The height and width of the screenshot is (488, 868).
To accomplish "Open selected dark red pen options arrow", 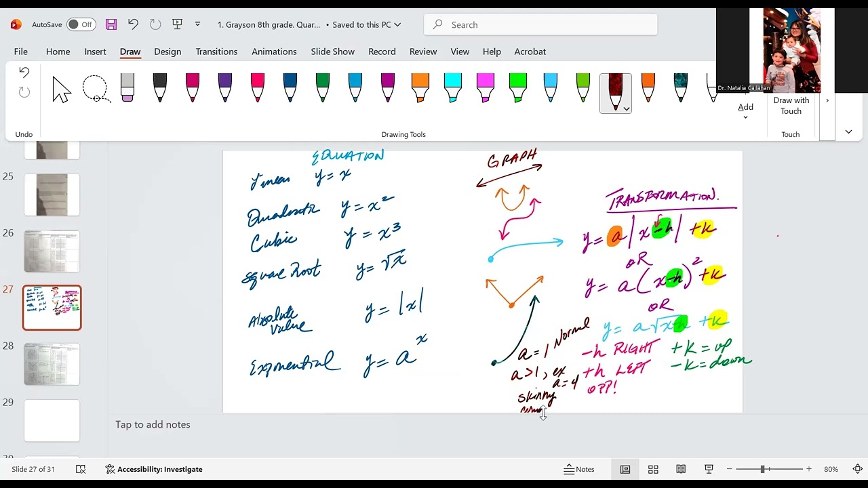I will [626, 108].
